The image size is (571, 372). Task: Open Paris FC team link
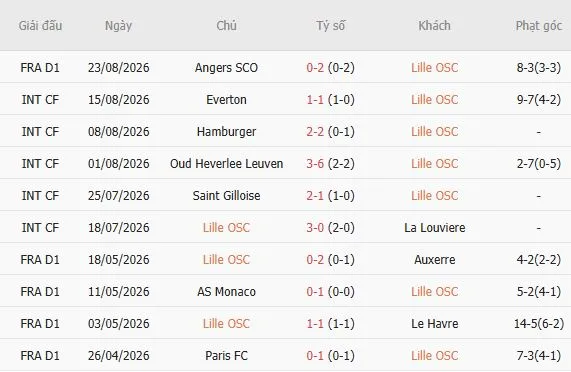[226, 356]
